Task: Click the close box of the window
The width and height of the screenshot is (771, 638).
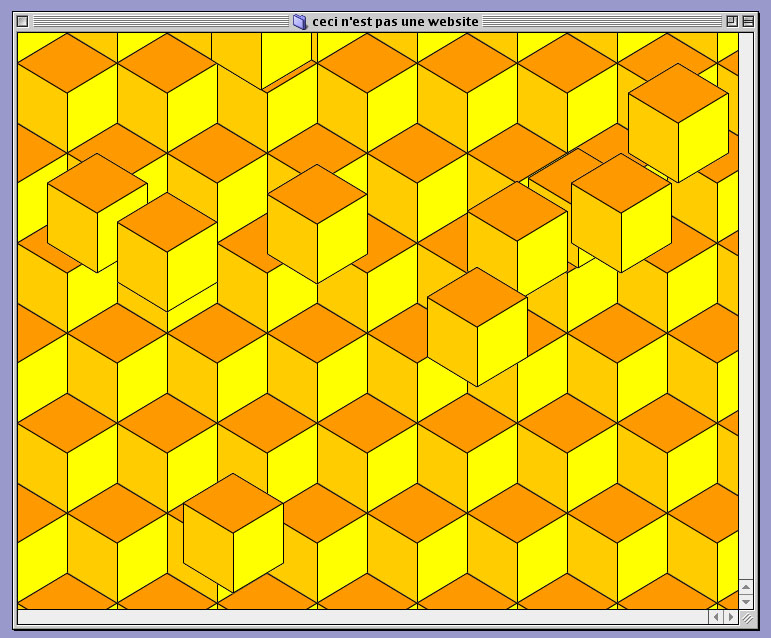Action: click(22, 22)
